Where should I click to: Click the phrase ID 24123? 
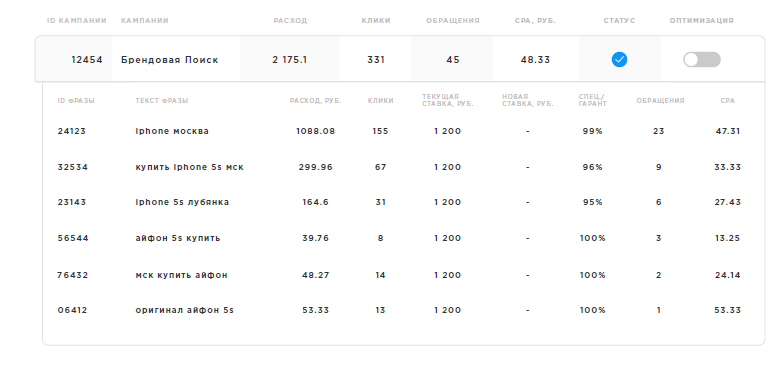pos(72,131)
